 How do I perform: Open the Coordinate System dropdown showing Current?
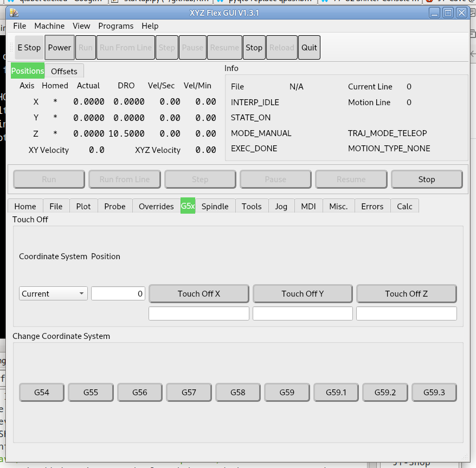tap(53, 294)
